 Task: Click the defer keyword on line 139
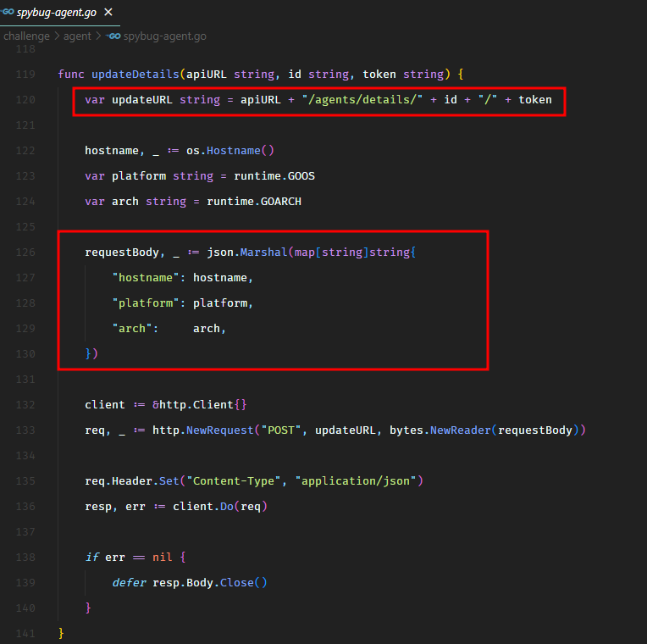(128, 583)
